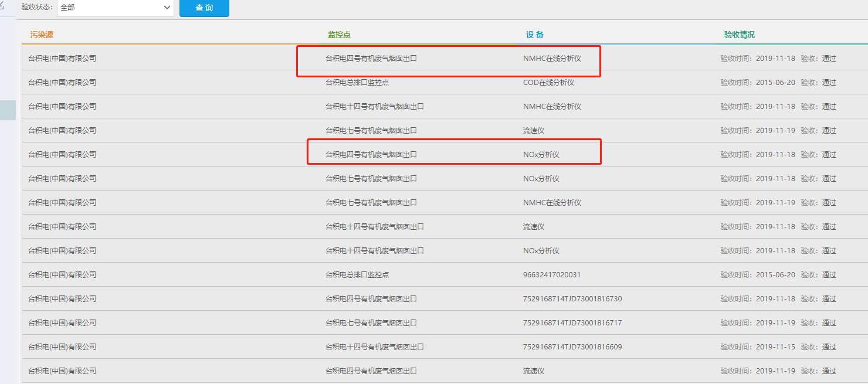868x384 pixels.
Task: Click the blue 查询 button
Action: click(x=204, y=8)
